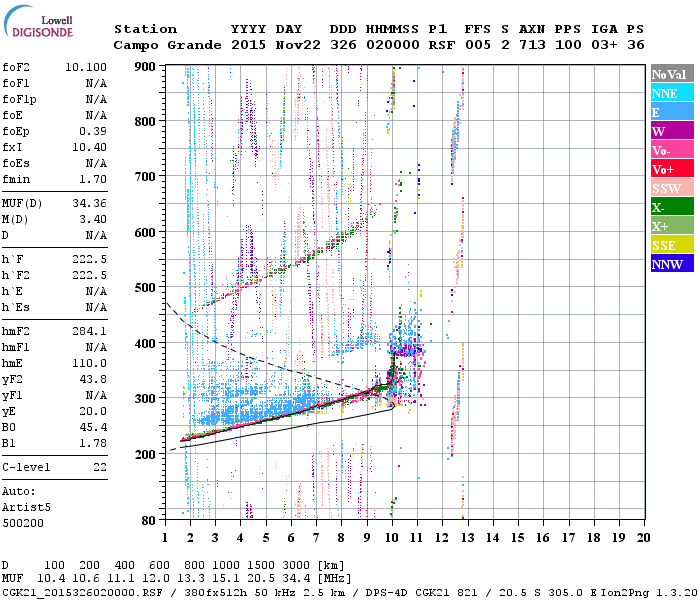Click the foF2 value 10.100
The width and height of the screenshot is (700, 600).
[86, 67]
